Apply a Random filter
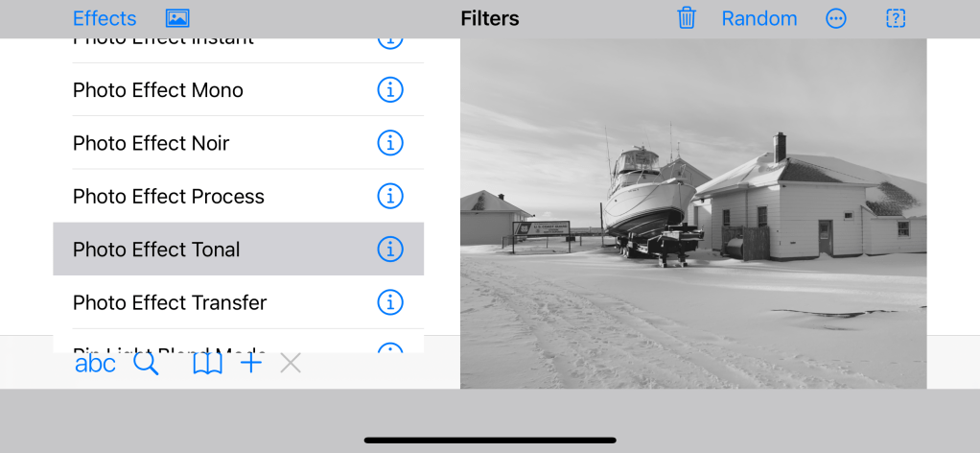 click(x=758, y=18)
